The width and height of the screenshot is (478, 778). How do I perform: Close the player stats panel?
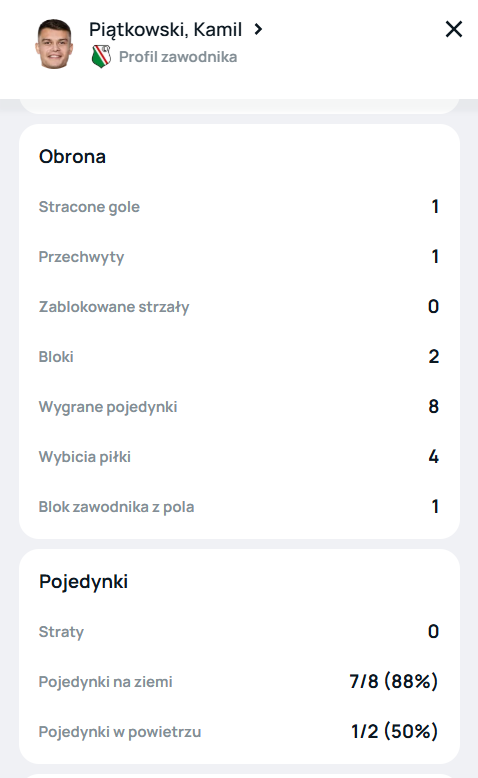(x=454, y=29)
